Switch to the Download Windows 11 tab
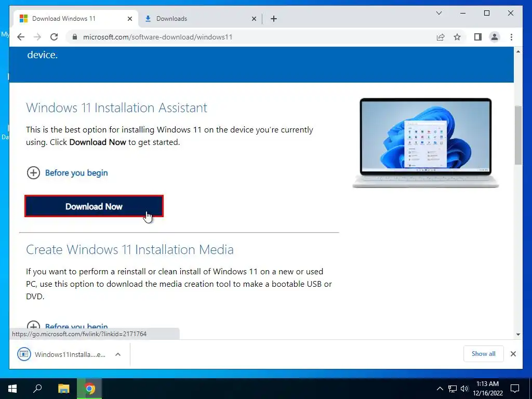Viewport: 532px width, 399px height. [76, 19]
